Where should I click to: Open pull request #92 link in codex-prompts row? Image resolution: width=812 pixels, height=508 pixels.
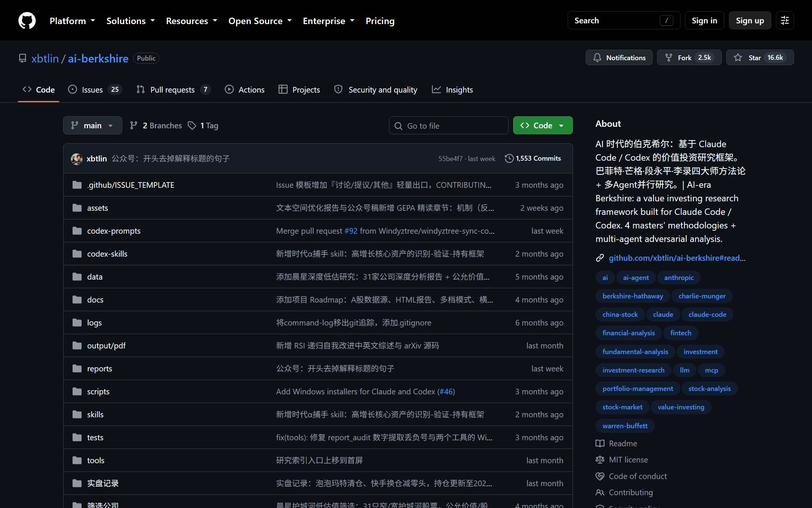351,231
